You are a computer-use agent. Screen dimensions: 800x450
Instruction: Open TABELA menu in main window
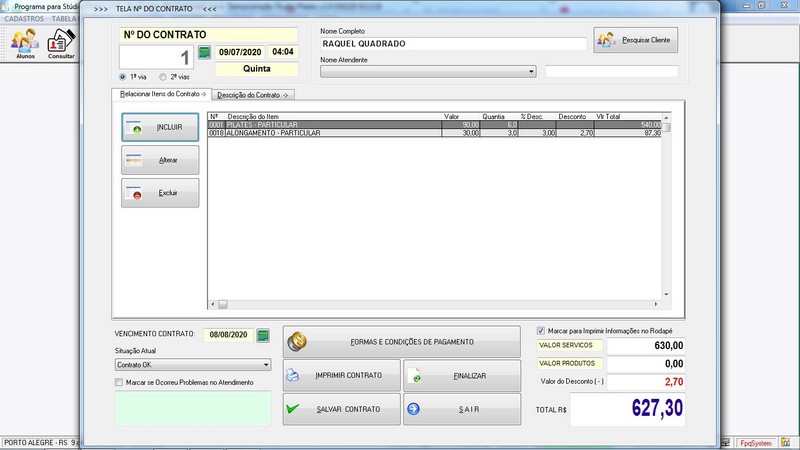(x=64, y=18)
